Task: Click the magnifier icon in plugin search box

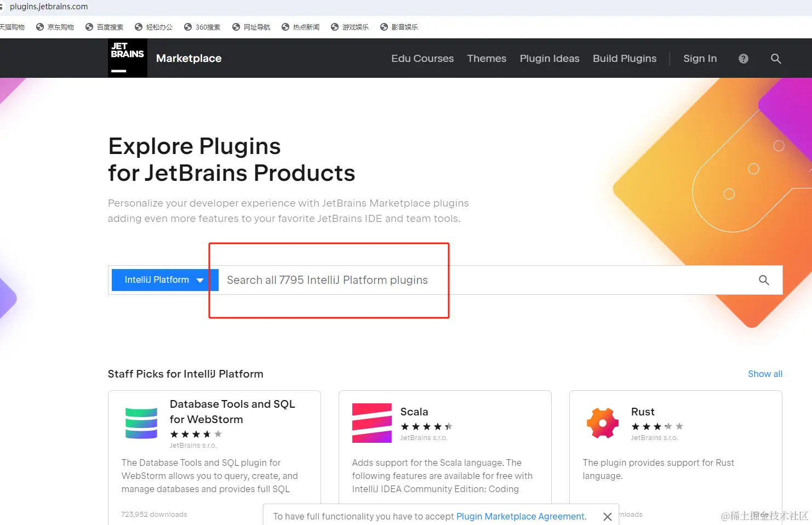Action: tap(763, 280)
